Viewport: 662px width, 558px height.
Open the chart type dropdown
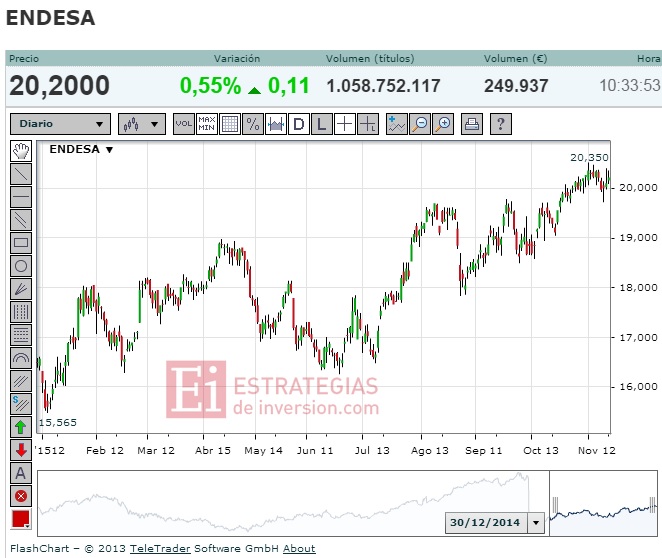[142, 124]
